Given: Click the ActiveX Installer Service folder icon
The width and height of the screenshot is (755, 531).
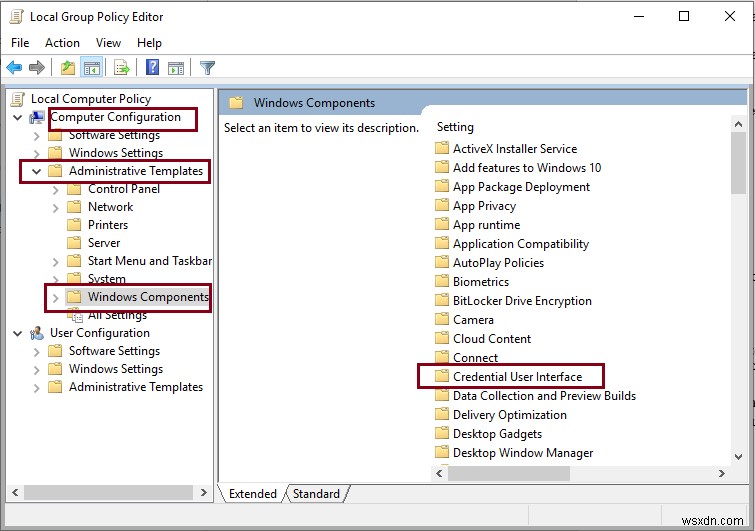Looking at the screenshot, I should tap(442, 148).
